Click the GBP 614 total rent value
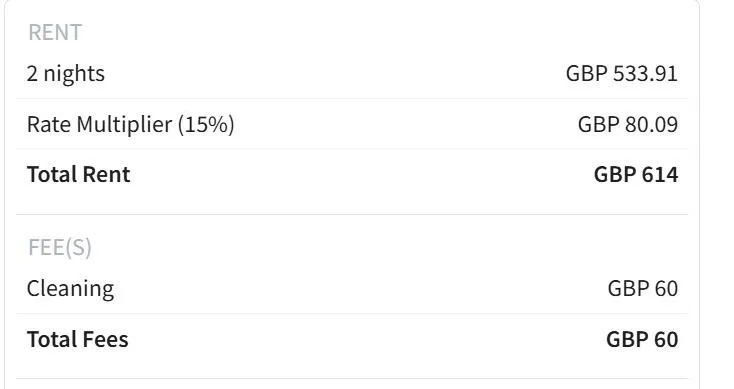The height and width of the screenshot is (389, 734). [x=636, y=175]
